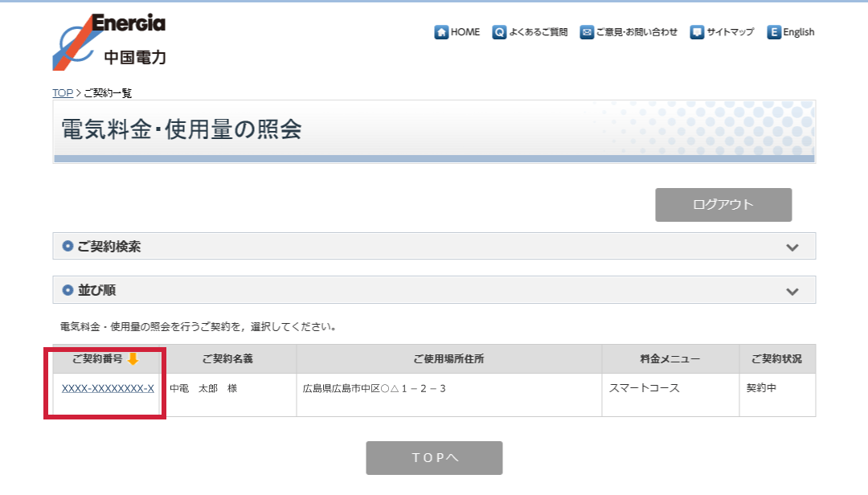
Task: Click the orange sort arrow beside ご契約番号
Action: (133, 359)
